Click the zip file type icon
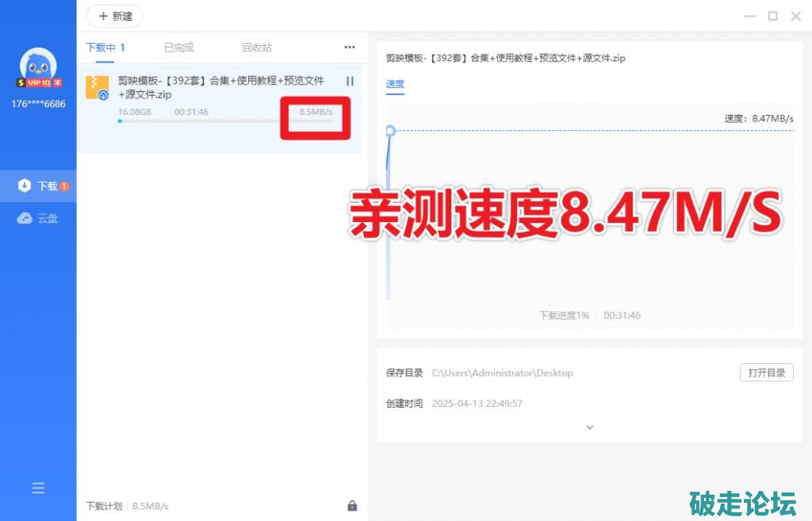 [x=97, y=87]
